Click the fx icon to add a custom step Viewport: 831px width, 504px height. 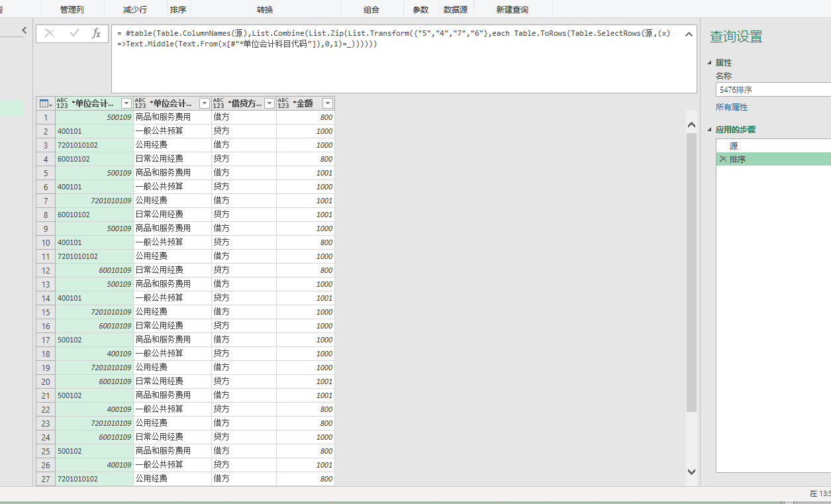[x=96, y=33]
